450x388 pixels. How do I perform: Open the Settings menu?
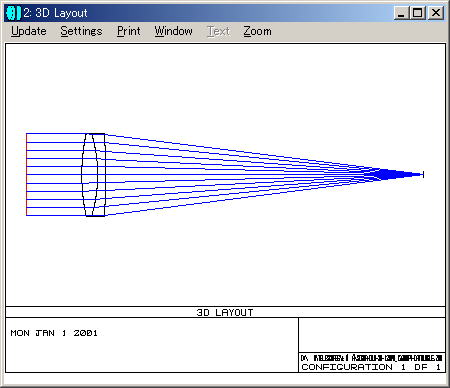click(x=81, y=31)
